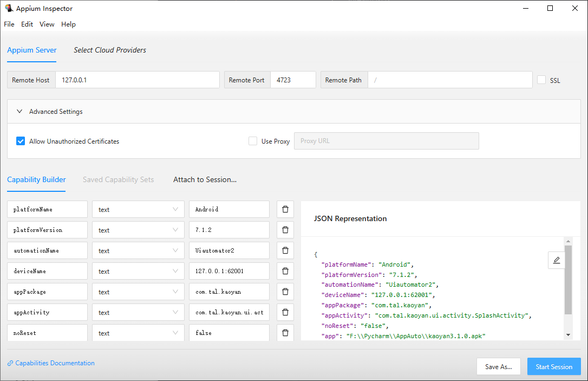Open the Edit menu
Screen dimensions: 588x381
tap(27, 24)
